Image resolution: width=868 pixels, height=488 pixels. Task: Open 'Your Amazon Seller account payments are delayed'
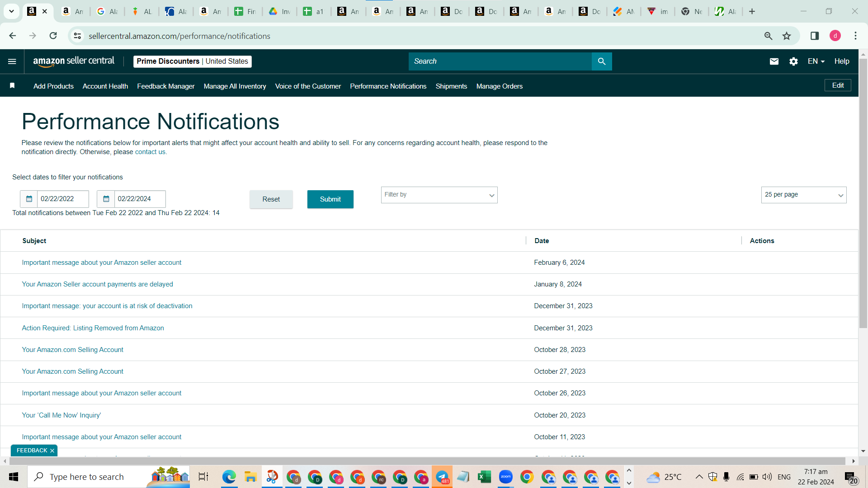98,284
